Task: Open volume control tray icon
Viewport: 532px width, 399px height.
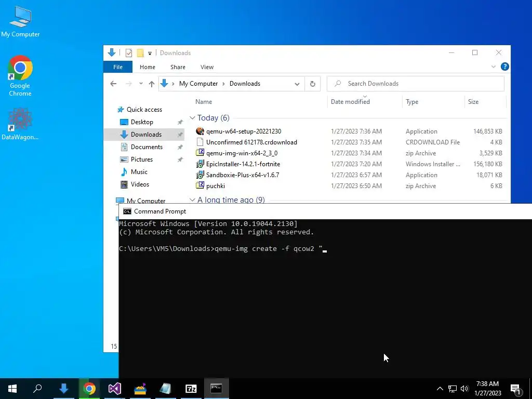Action: tap(464, 389)
